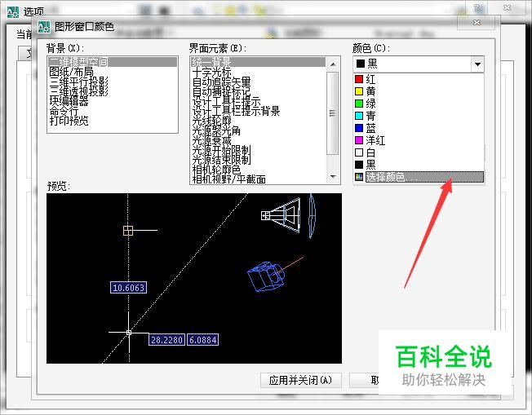The image size is (532, 415).
Task: Click the preview pane camera glyph
Action: (x=266, y=277)
